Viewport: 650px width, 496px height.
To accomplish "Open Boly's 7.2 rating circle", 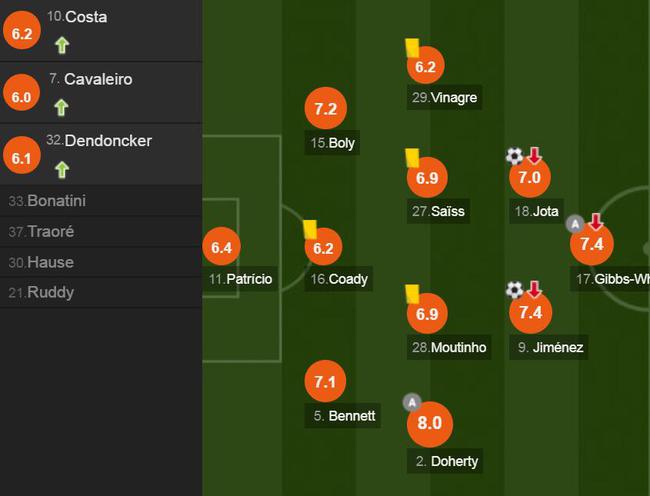I will click(x=325, y=109).
